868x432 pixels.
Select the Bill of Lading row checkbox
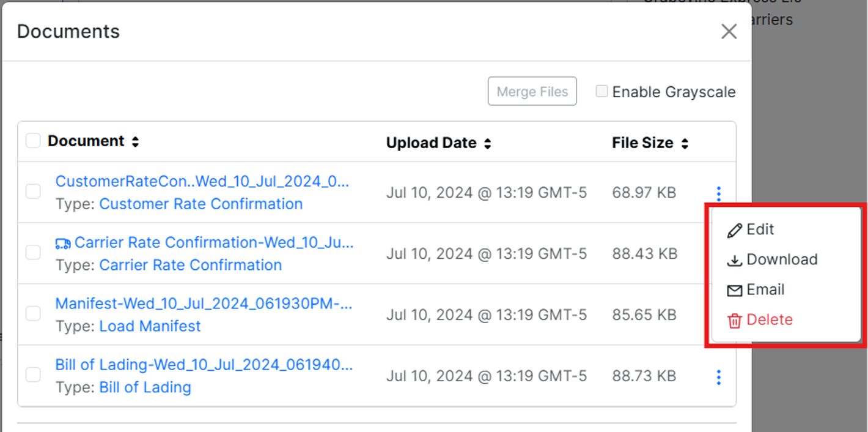pos(33,374)
